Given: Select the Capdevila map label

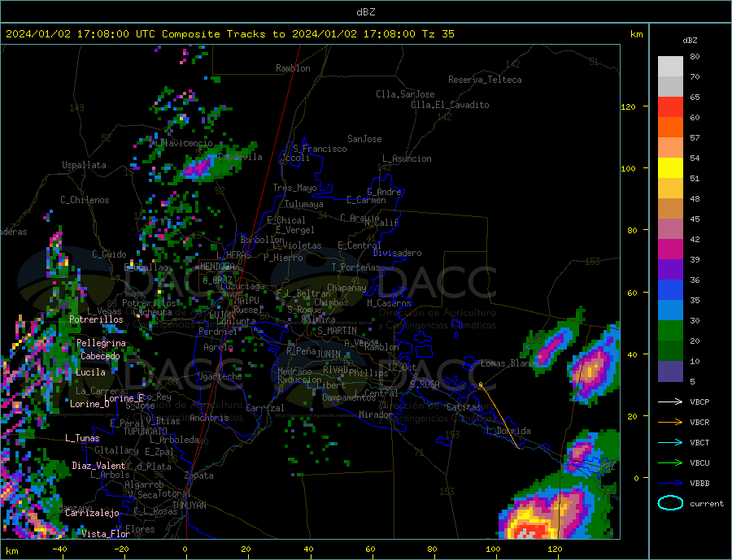Looking at the screenshot, I should click(240, 157).
